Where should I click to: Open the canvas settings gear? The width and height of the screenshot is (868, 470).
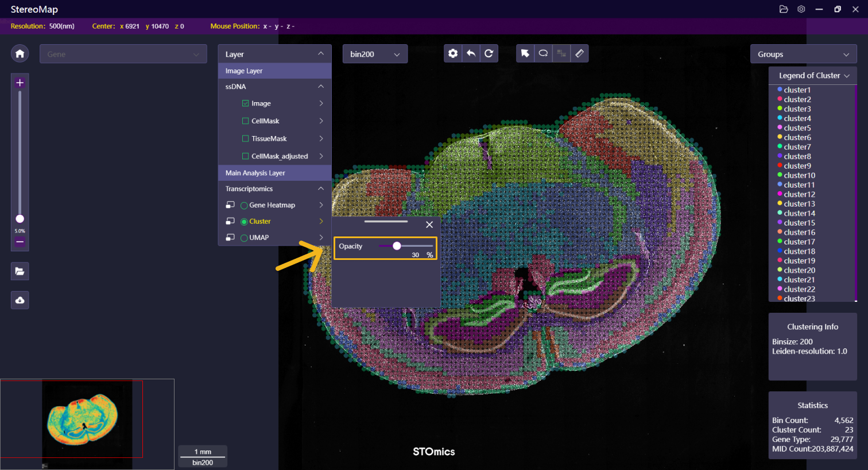[x=453, y=53]
